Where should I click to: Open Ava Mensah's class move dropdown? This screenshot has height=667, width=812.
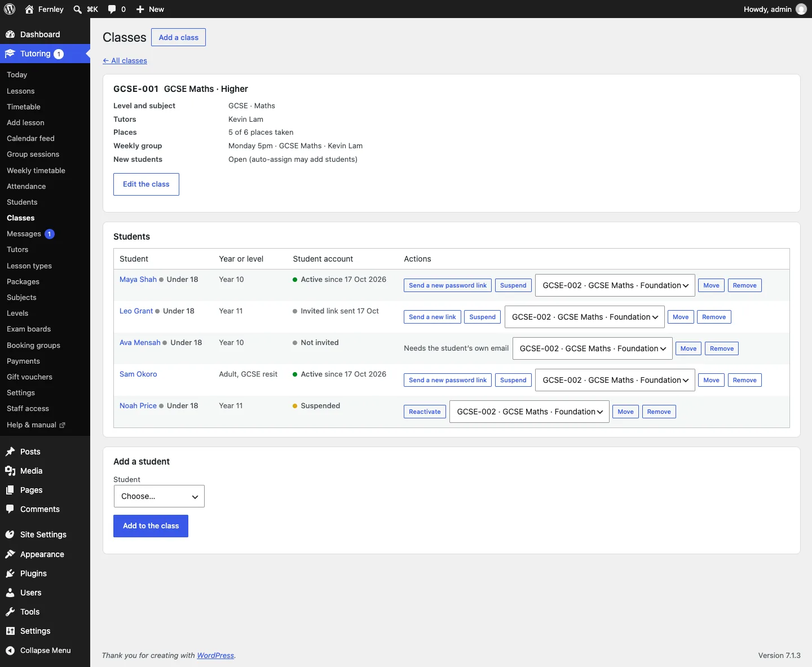pyautogui.click(x=593, y=348)
